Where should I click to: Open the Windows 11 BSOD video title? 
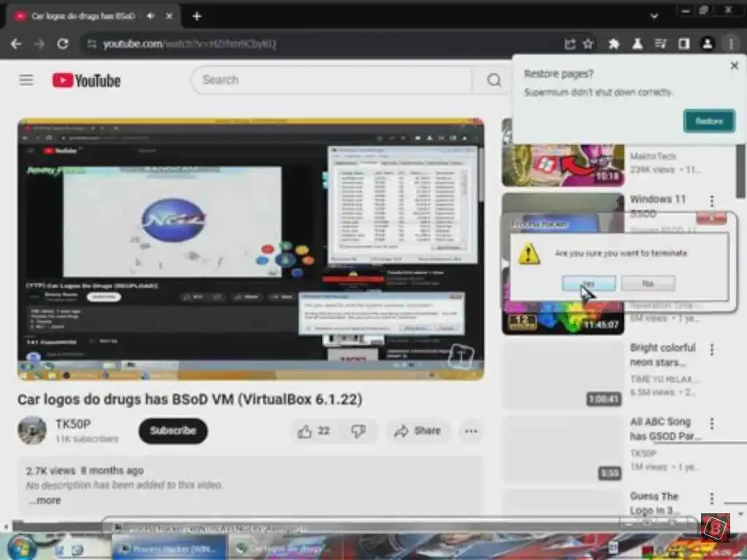click(657, 206)
